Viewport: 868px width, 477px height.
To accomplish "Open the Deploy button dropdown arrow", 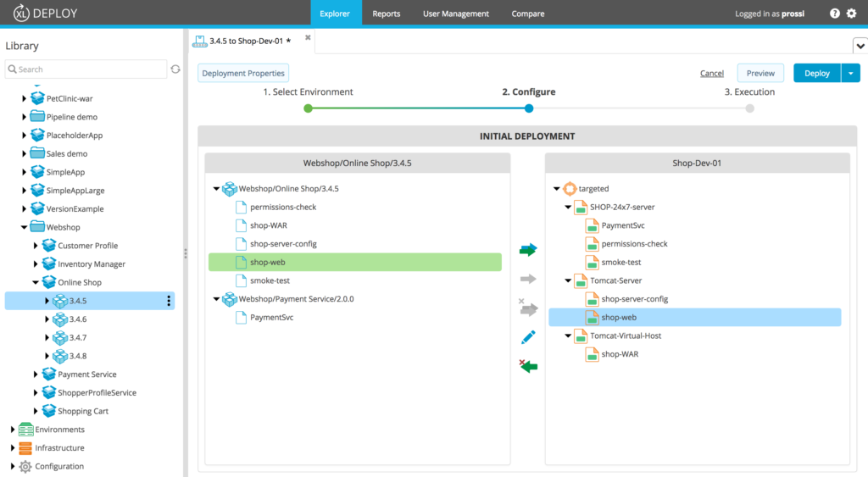I will (850, 74).
